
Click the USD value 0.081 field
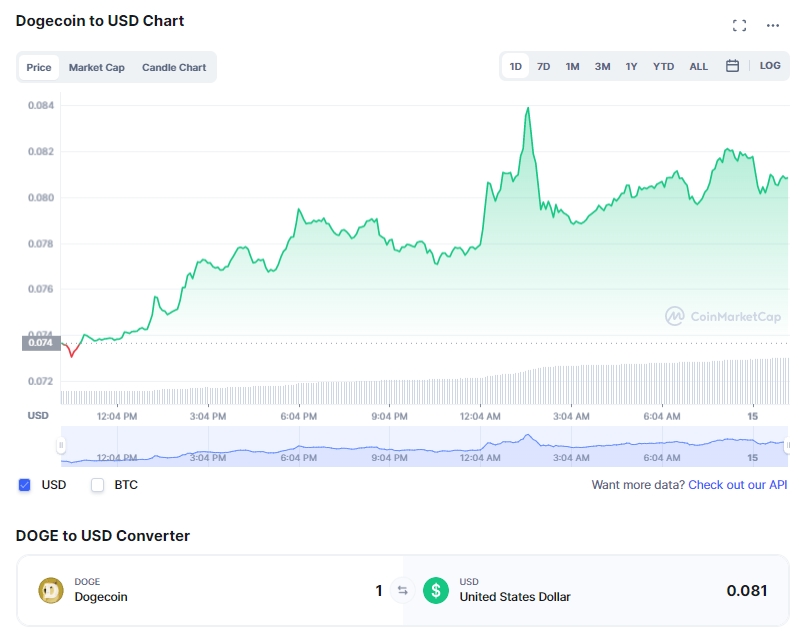click(x=747, y=591)
